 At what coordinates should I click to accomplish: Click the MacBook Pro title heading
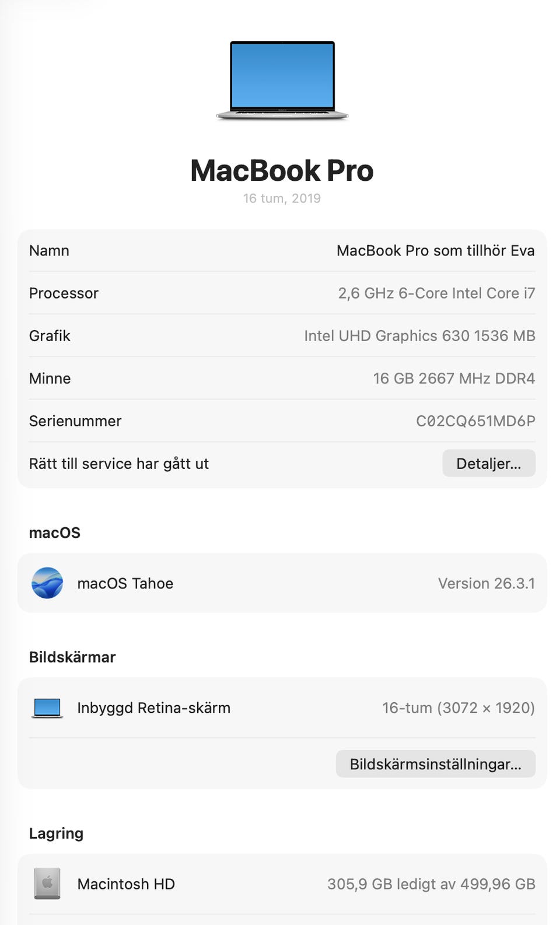(x=282, y=171)
